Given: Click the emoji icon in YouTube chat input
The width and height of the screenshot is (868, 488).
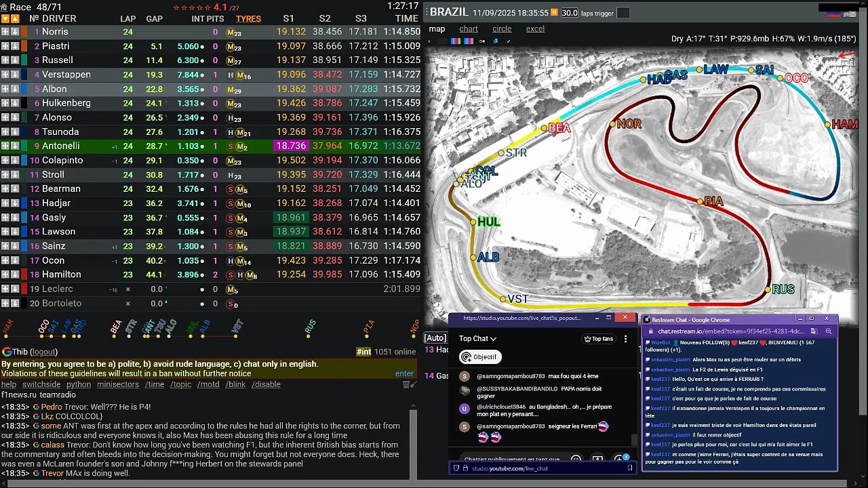Looking at the screenshot, I should [x=576, y=459].
